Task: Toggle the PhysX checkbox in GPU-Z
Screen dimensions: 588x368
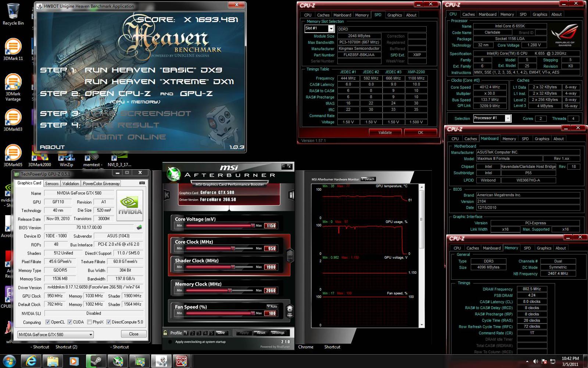Action: tap(89, 322)
